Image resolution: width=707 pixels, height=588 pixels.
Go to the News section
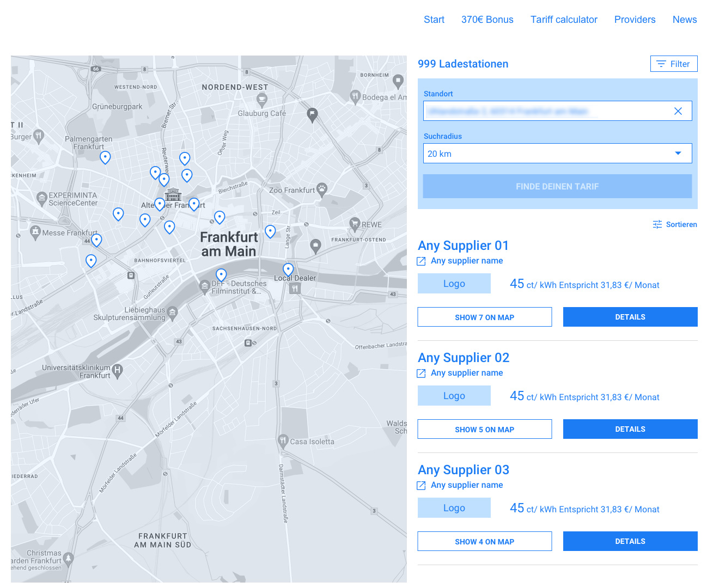coord(685,20)
